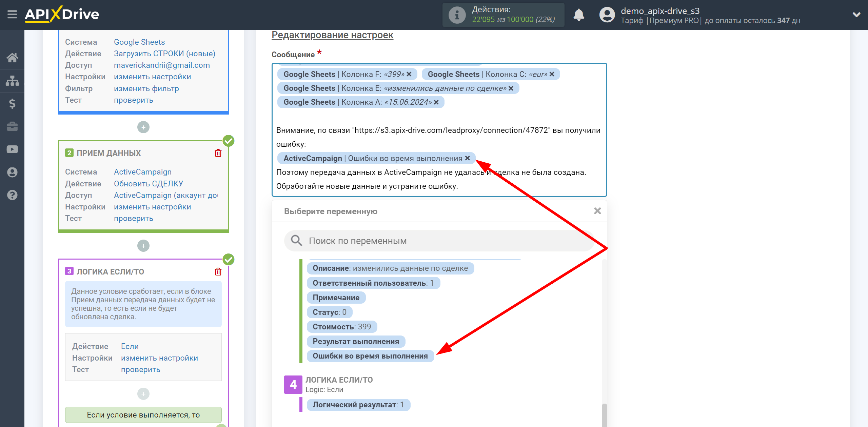This screenshot has width=868, height=427.
Task: Select Результат выполнения variable
Action: [x=356, y=341]
